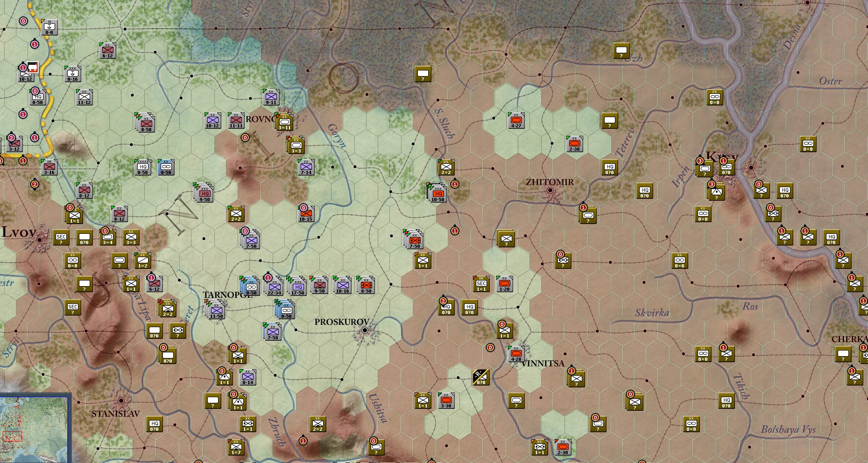The width and height of the screenshot is (868, 463).
Task: Select the purple 10-12 division counter
Action: point(212,120)
